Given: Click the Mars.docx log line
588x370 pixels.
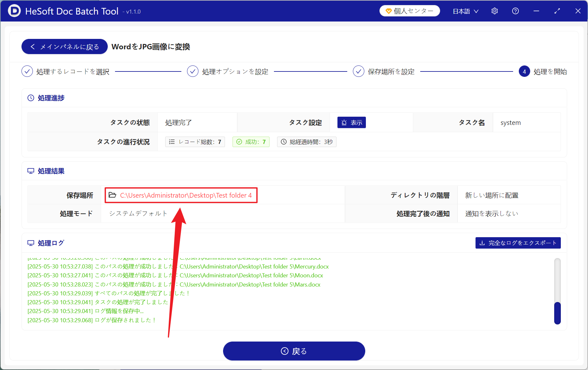Looking at the screenshot, I should (x=174, y=285).
